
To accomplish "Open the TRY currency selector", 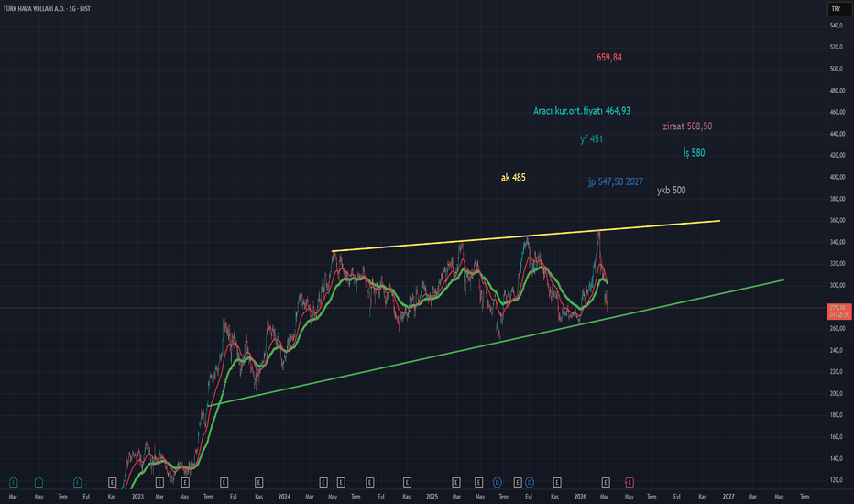I will 838,9.
